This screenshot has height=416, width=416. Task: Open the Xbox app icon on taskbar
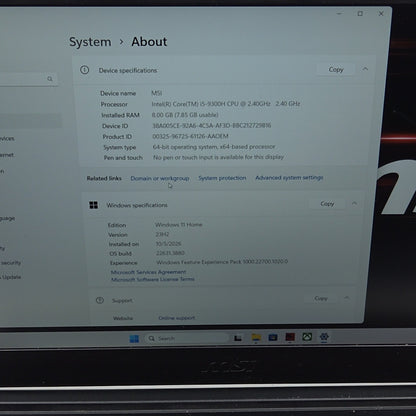point(307,337)
